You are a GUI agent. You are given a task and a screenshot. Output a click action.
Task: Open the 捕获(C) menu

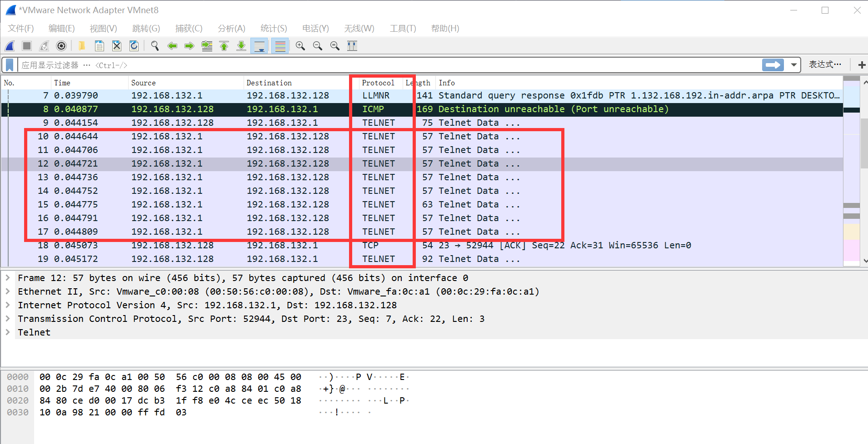coord(189,28)
